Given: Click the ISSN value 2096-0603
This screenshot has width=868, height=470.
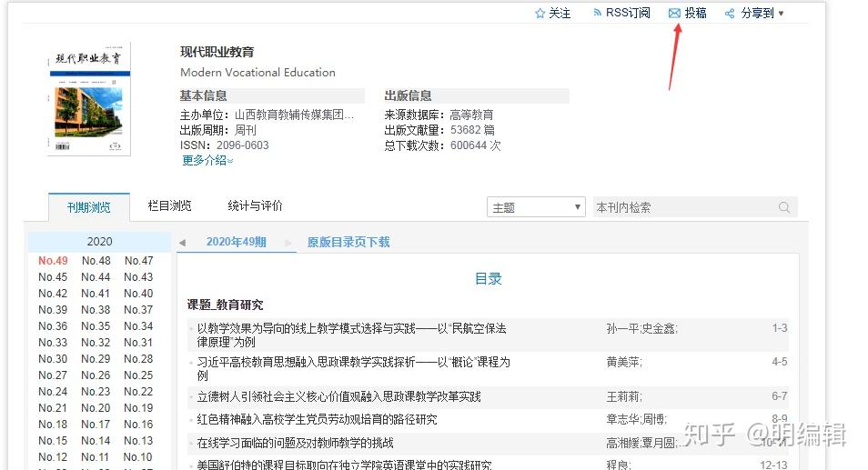Looking at the screenshot, I should pyautogui.click(x=242, y=145).
